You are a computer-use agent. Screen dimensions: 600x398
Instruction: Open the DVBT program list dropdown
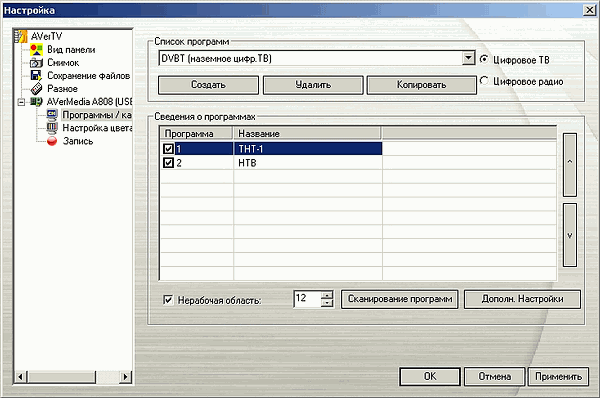point(468,58)
